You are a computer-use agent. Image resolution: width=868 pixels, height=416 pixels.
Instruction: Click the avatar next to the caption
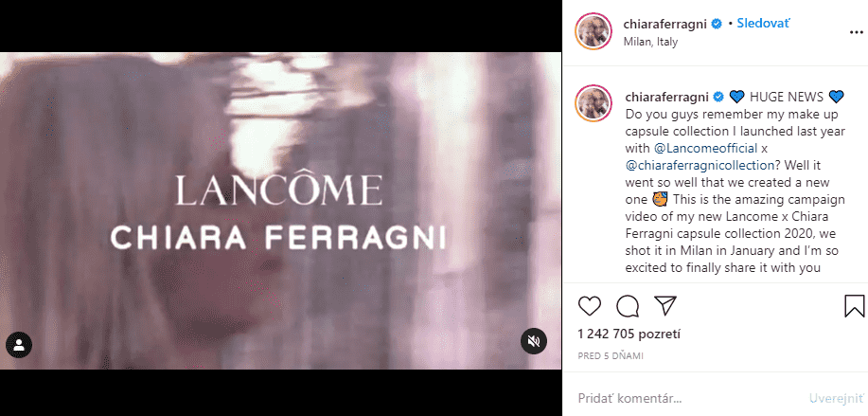593,103
